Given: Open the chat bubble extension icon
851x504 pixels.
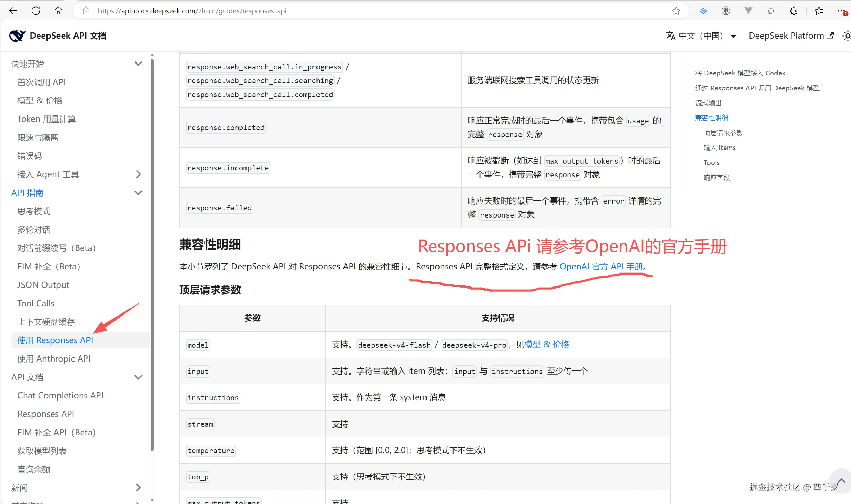Looking at the screenshot, I should (x=771, y=11).
